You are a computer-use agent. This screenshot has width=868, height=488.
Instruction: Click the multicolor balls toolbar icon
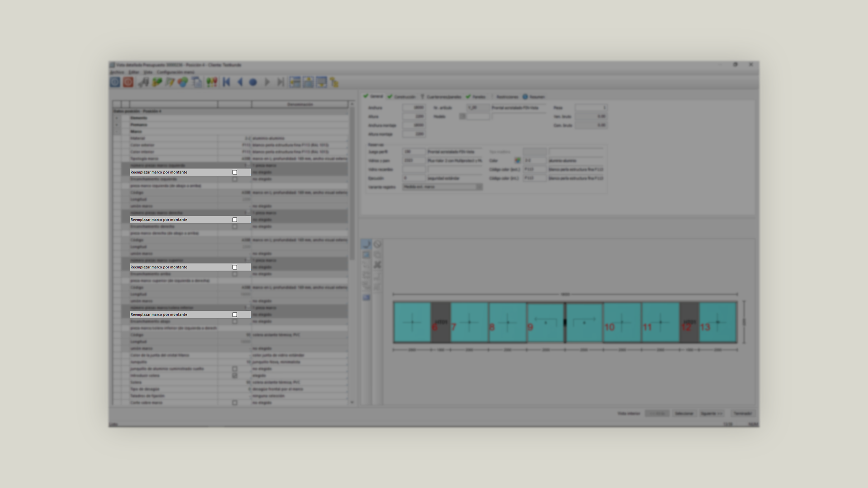click(x=183, y=82)
